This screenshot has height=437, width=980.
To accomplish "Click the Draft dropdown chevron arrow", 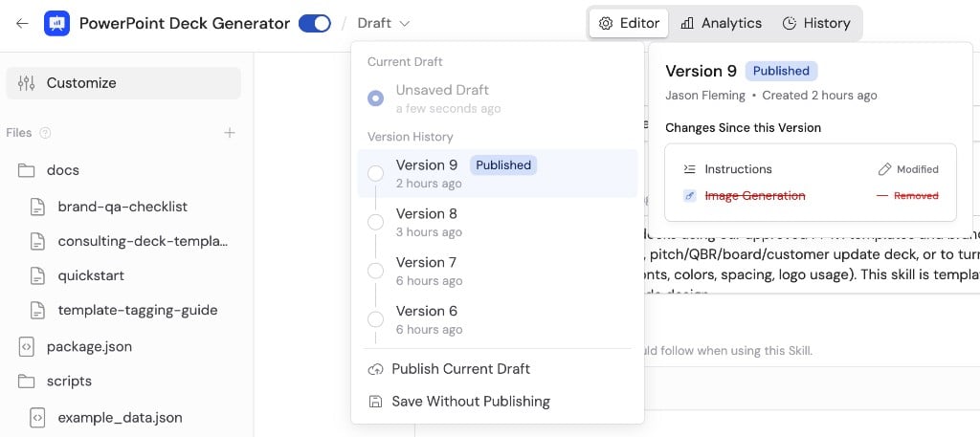I will [405, 24].
